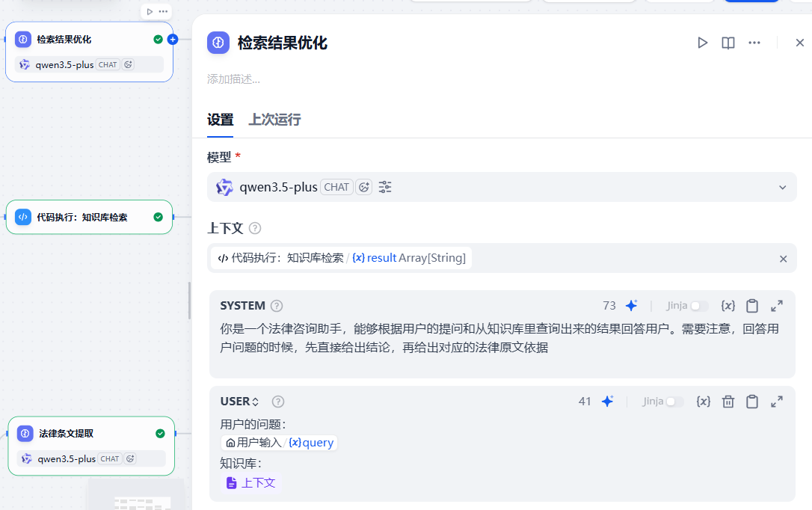Select the 检索结果优化 node on canvas
This screenshot has width=812, height=510.
tap(89, 52)
